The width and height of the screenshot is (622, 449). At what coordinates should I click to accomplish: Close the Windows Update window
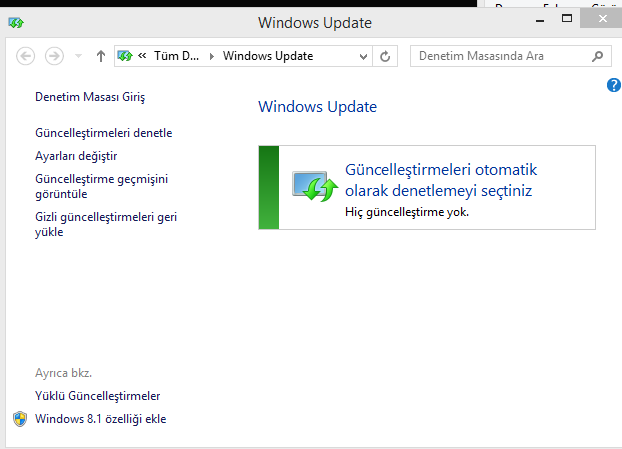coord(602,18)
